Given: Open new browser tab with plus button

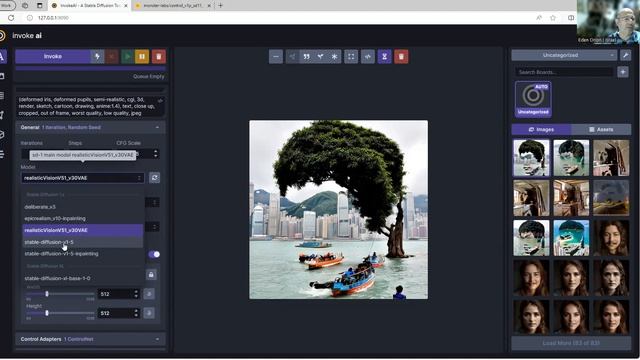Looking at the screenshot, I should pyautogui.click(x=220, y=6).
